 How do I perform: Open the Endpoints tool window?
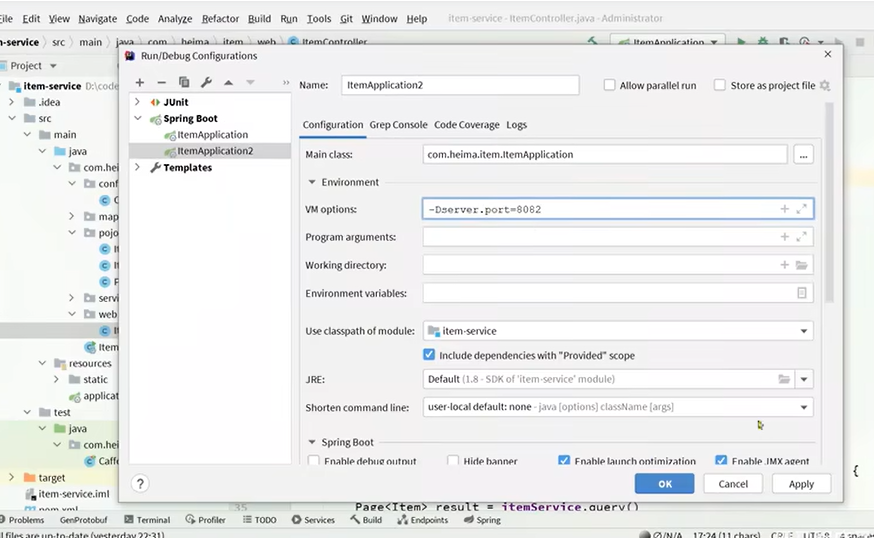coord(423,520)
